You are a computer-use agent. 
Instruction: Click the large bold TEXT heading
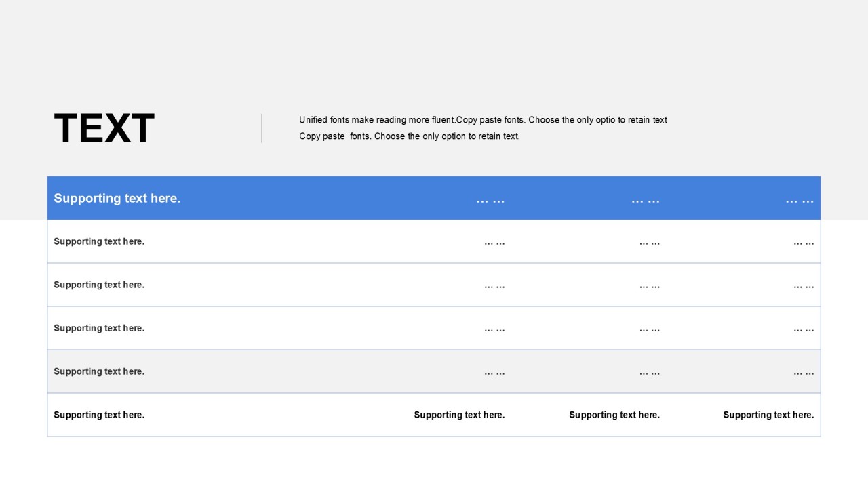tap(104, 129)
